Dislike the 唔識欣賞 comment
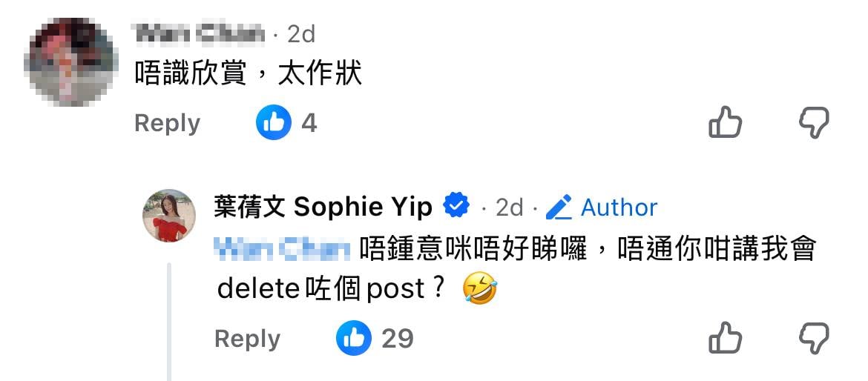Screen dimensions: 868x381 pyautogui.click(x=814, y=123)
